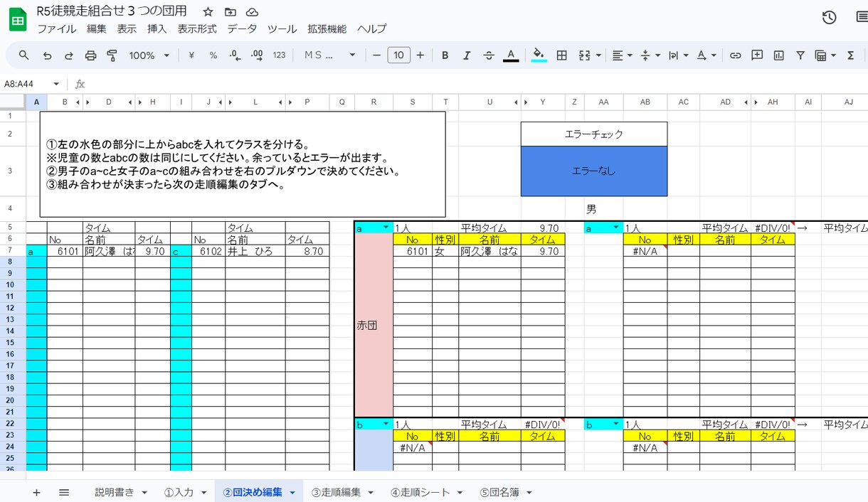Screen dimensions: 868x502
Task: Create a filter
Action: [x=800, y=55]
